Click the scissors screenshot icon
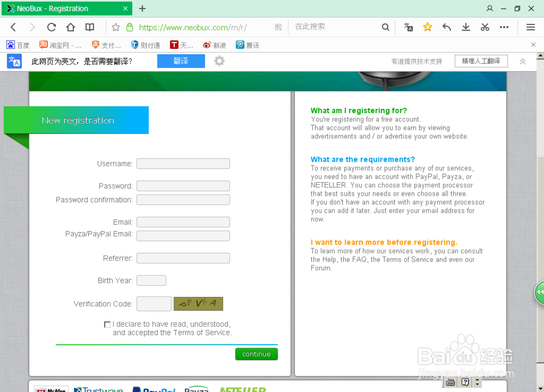Viewport: 544px width, 392px height. click(x=485, y=27)
